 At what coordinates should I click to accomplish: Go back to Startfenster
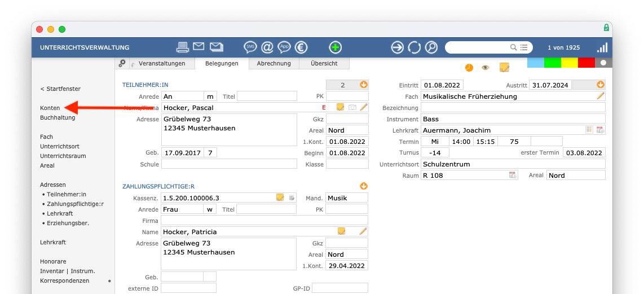[60, 89]
